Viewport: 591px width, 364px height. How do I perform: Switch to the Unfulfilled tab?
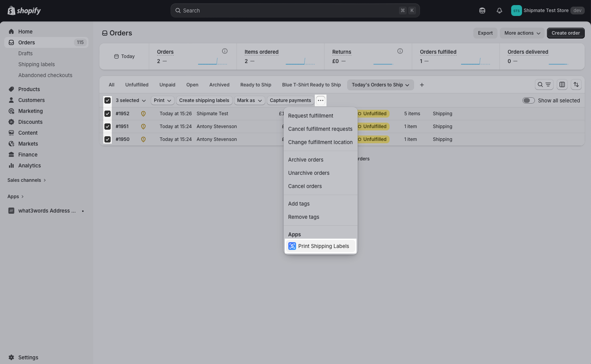tap(137, 85)
